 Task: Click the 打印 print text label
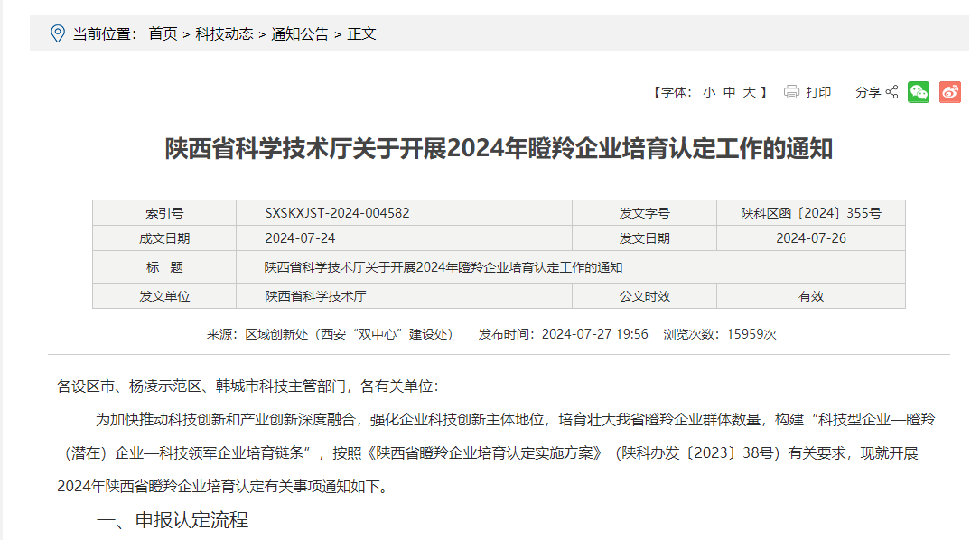(818, 92)
